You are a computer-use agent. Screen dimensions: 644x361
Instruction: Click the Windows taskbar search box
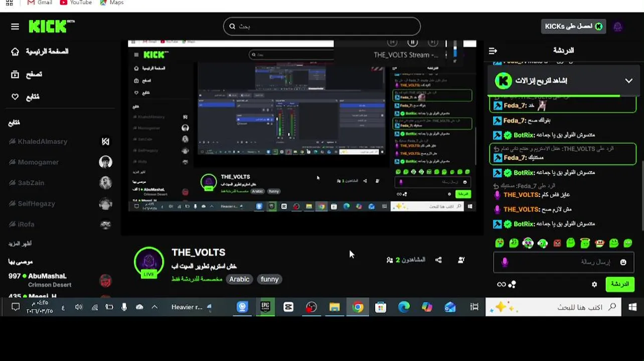click(x=553, y=307)
